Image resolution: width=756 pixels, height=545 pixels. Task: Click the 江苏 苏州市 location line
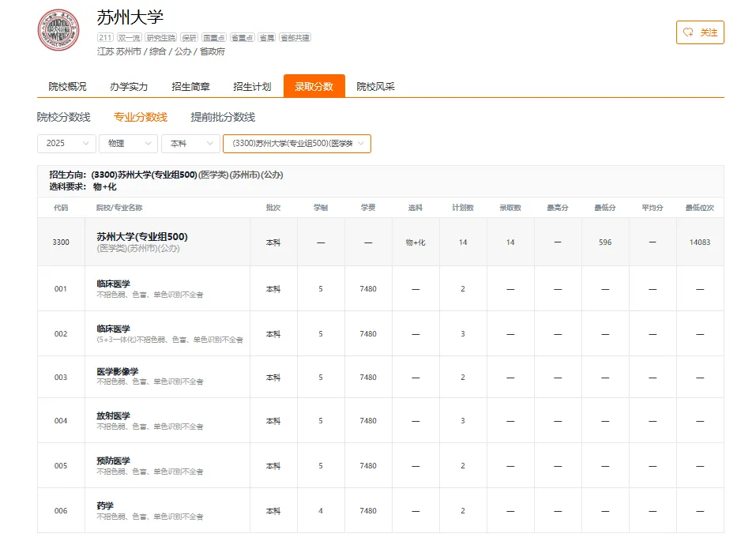coord(161,51)
